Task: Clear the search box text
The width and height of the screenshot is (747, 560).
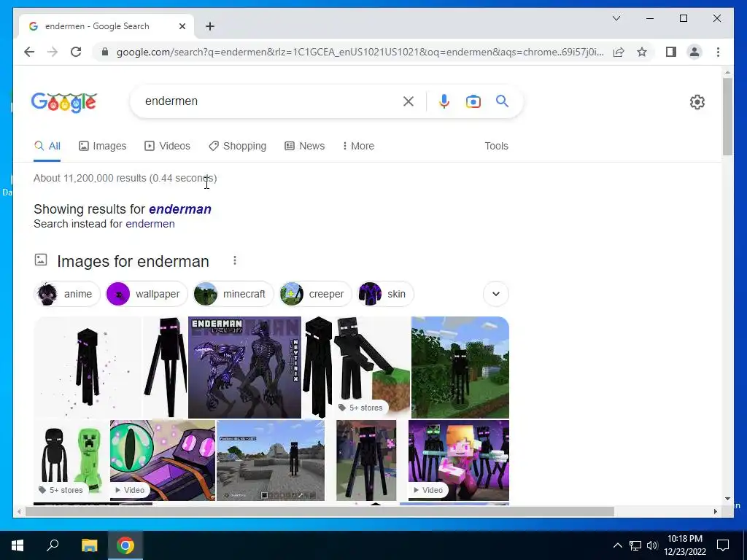Action: pos(409,101)
